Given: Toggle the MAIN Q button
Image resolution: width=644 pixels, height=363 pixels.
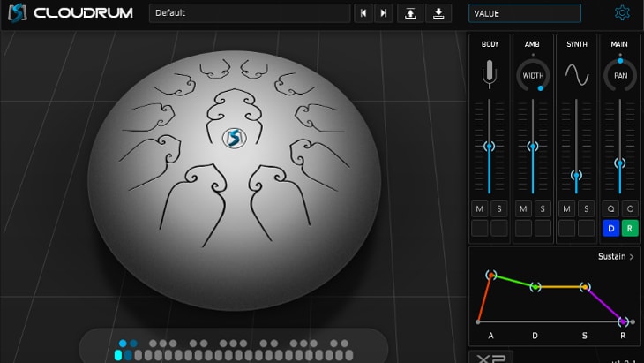Looking at the screenshot, I should click(610, 208).
